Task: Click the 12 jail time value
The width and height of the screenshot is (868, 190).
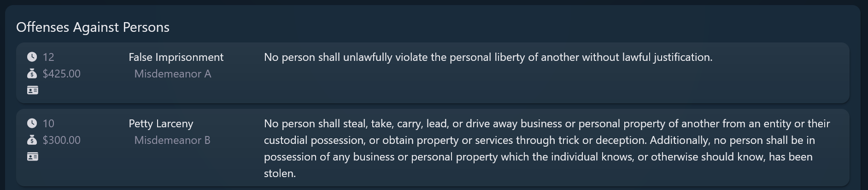Action: (48, 57)
